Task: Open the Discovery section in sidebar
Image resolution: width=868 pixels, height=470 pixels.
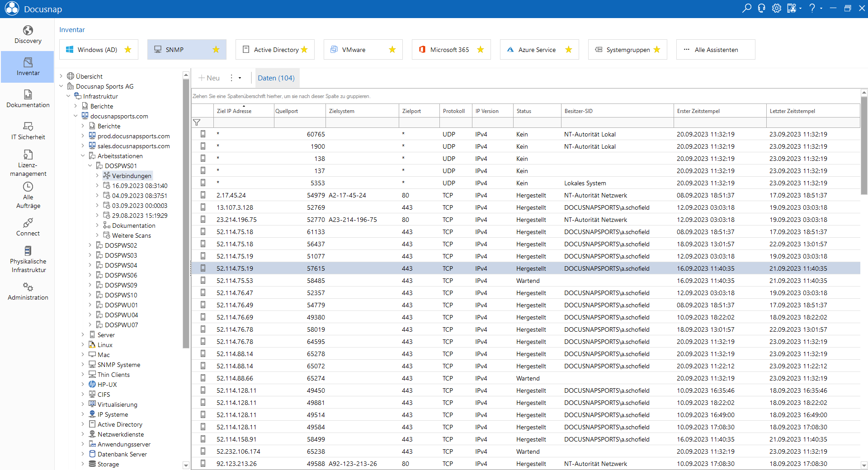Action: coord(28,35)
